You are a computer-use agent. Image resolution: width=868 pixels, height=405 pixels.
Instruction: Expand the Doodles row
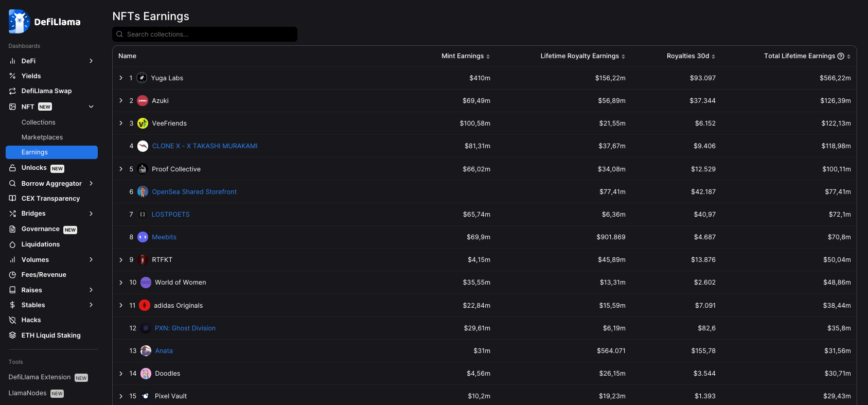coord(121,374)
